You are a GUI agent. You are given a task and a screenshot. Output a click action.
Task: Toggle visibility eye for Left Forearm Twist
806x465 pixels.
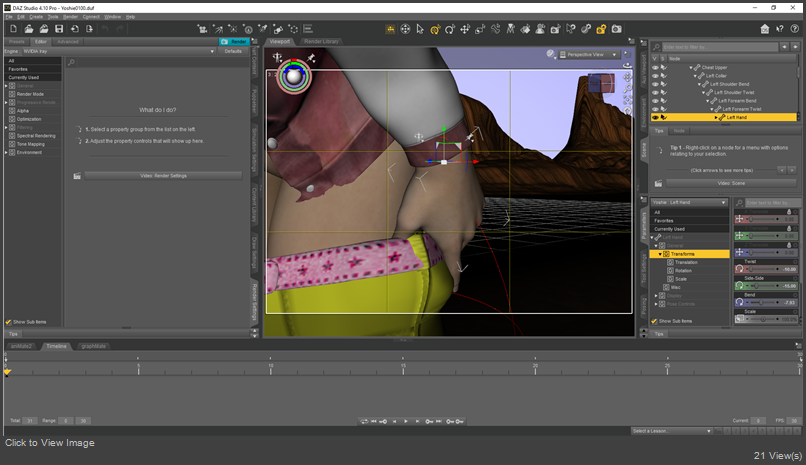tap(655, 109)
